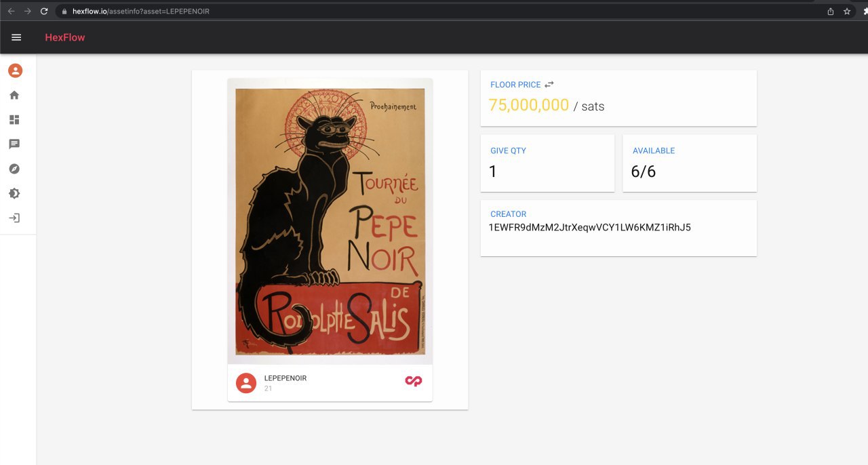Click the login arrow icon in sidebar
The image size is (868, 465).
[14, 218]
